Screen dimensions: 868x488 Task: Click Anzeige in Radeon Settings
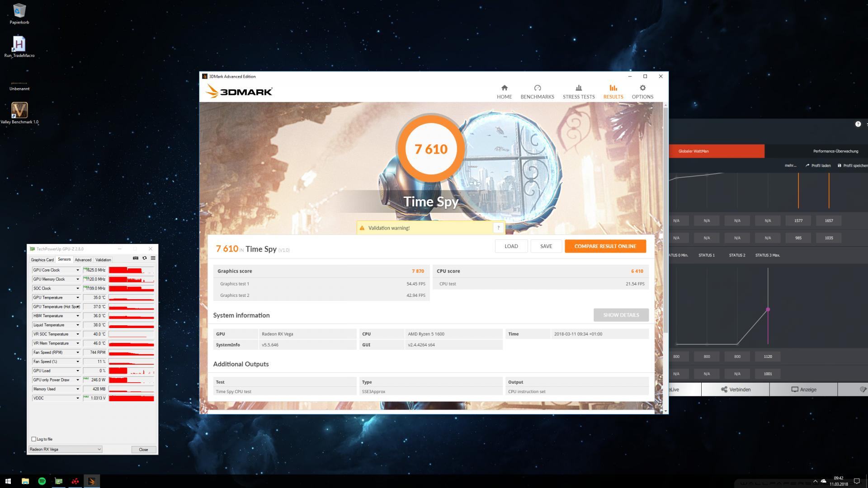[803, 389]
